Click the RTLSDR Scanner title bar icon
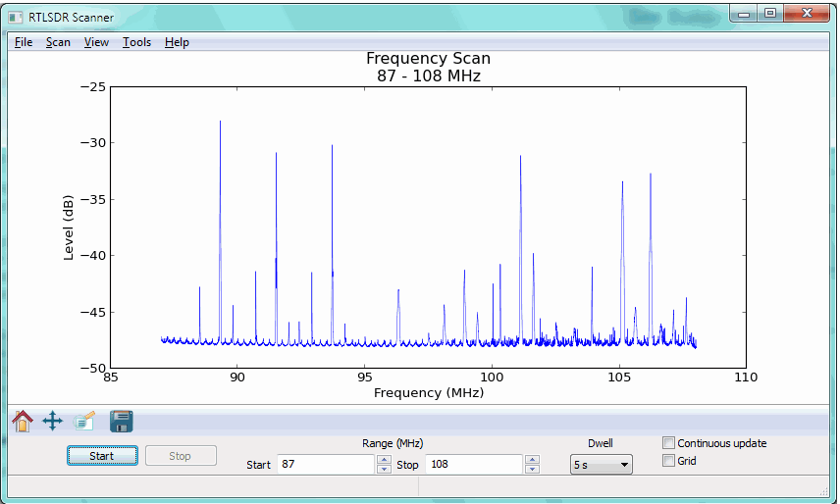The image size is (840, 504). (x=16, y=17)
